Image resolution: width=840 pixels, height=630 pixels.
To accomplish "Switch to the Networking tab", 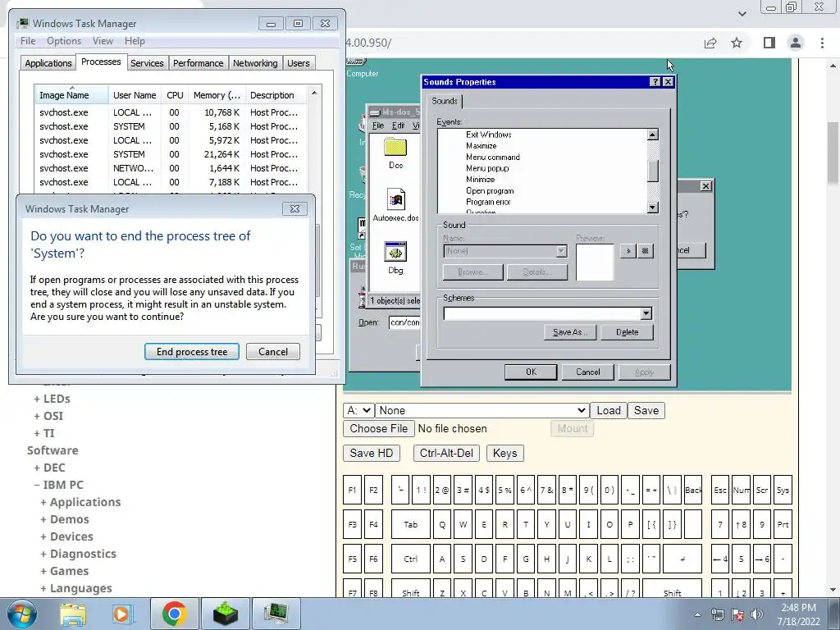I will [255, 62].
